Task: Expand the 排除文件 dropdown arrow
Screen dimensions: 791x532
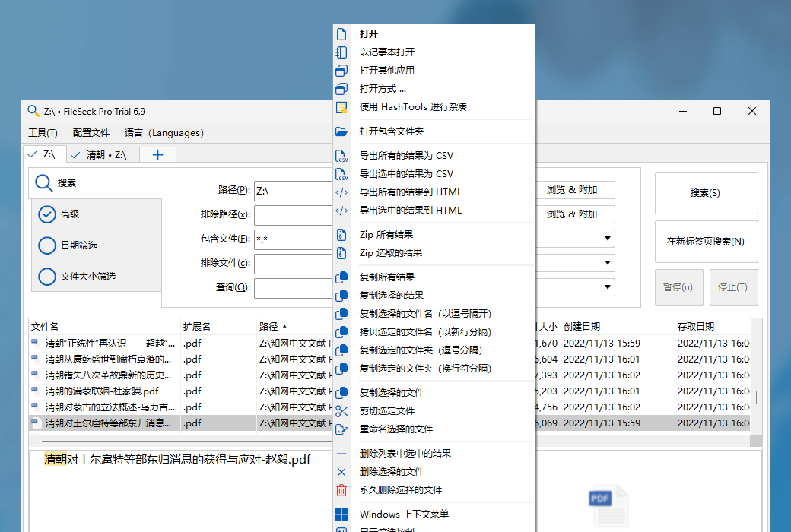Action: tap(608, 263)
